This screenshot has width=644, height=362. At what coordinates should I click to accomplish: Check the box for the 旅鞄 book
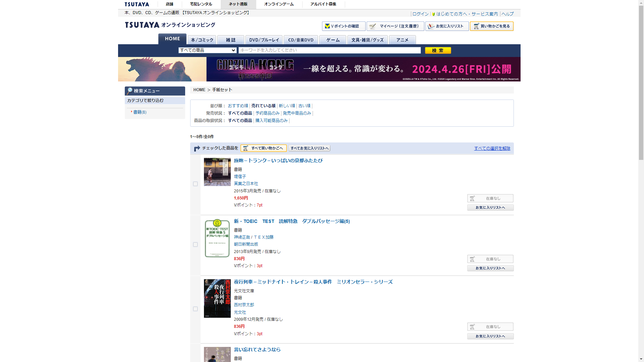click(x=195, y=184)
